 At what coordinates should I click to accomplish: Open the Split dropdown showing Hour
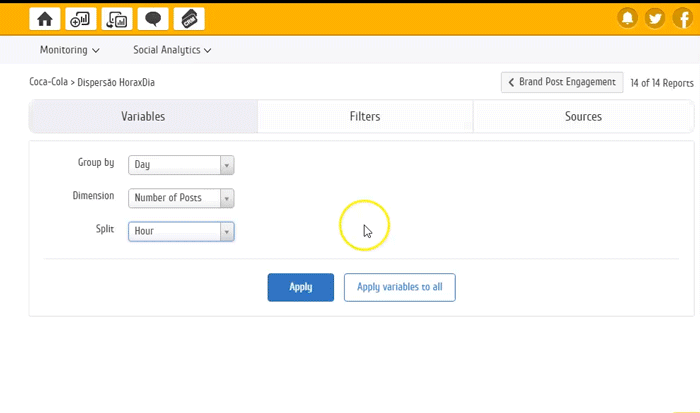point(181,231)
